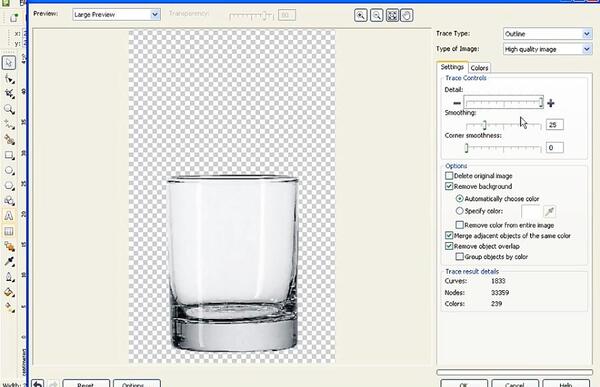
Task: Click the Nodes count value 33359
Action: coord(500,292)
